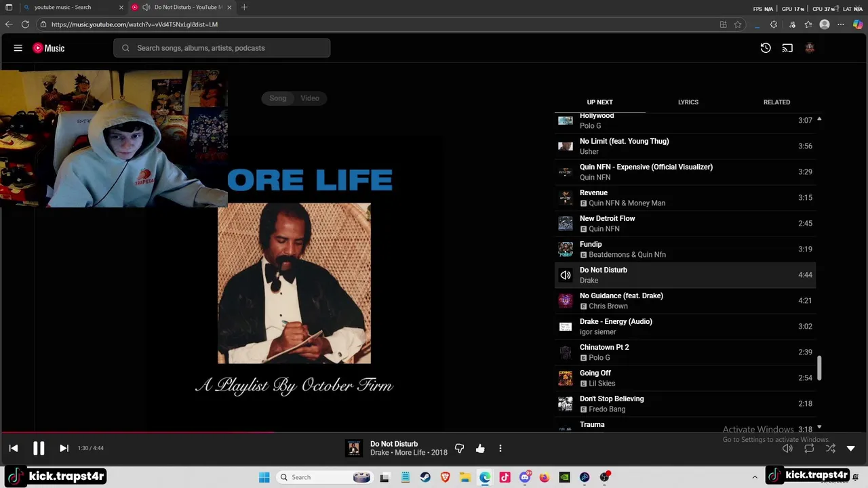Click the song progress bar
This screenshot has height=488, width=868.
pos(434,432)
